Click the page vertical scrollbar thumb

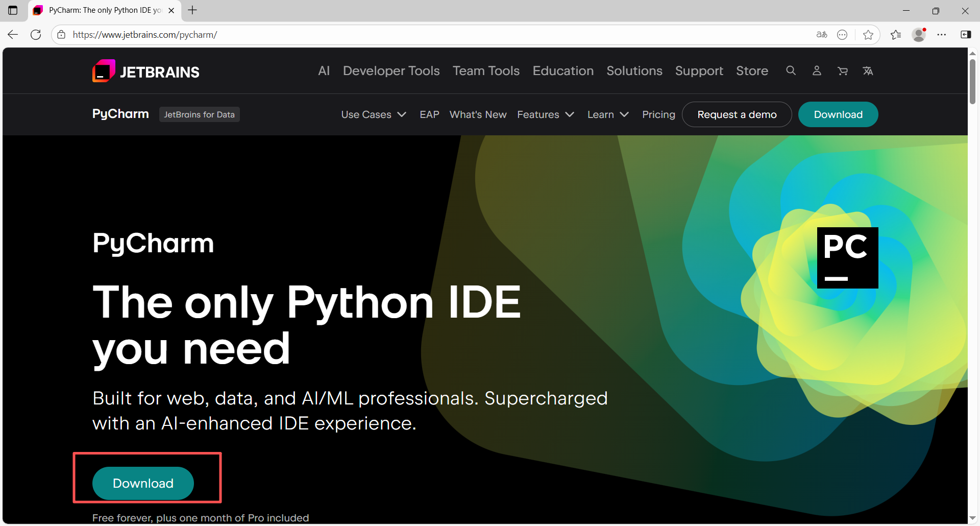[x=972, y=82]
